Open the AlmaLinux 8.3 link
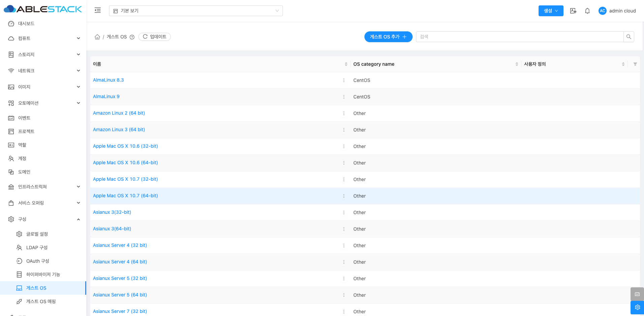 click(108, 80)
